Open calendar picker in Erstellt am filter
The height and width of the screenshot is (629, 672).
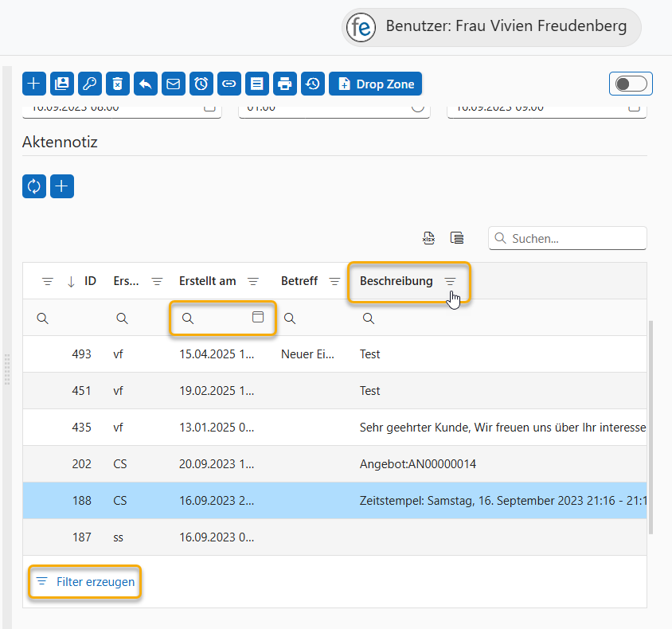click(257, 318)
